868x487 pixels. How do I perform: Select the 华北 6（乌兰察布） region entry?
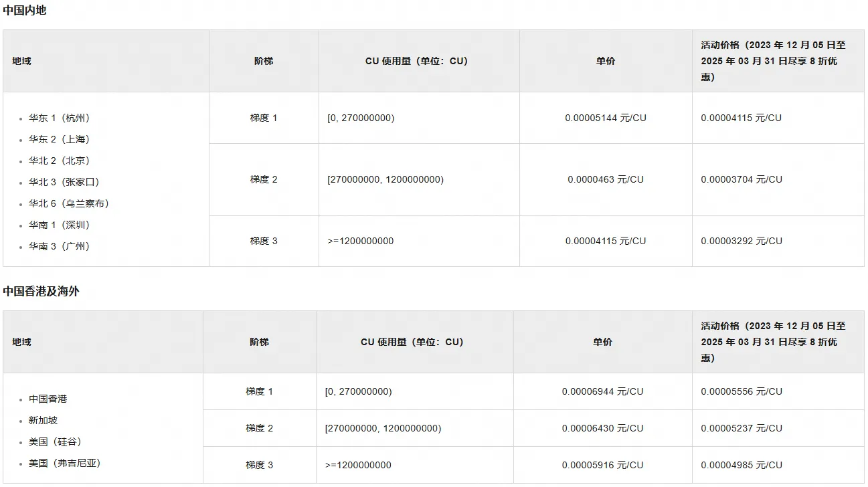(68, 203)
